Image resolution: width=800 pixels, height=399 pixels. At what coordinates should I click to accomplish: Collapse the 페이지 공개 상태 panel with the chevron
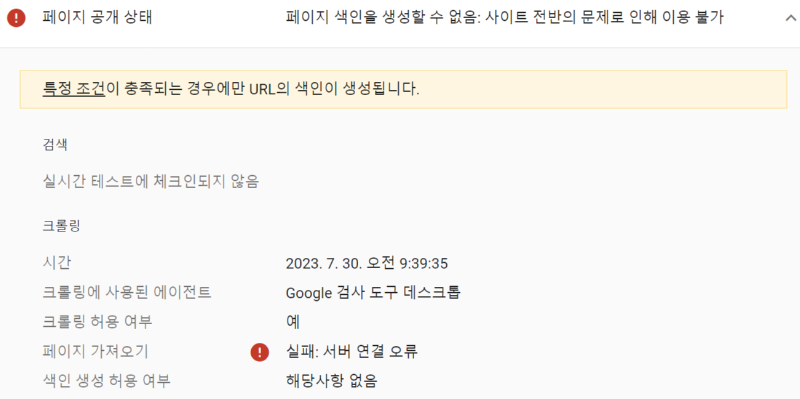click(x=791, y=18)
